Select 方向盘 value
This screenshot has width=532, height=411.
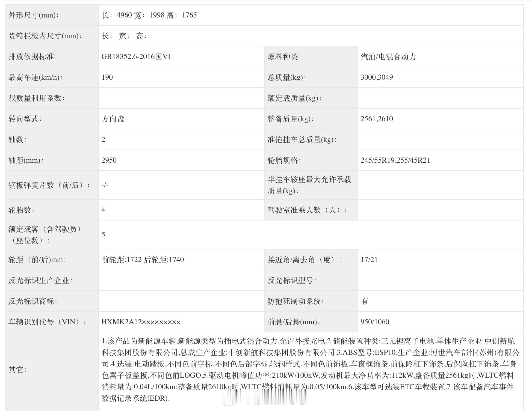(x=113, y=119)
